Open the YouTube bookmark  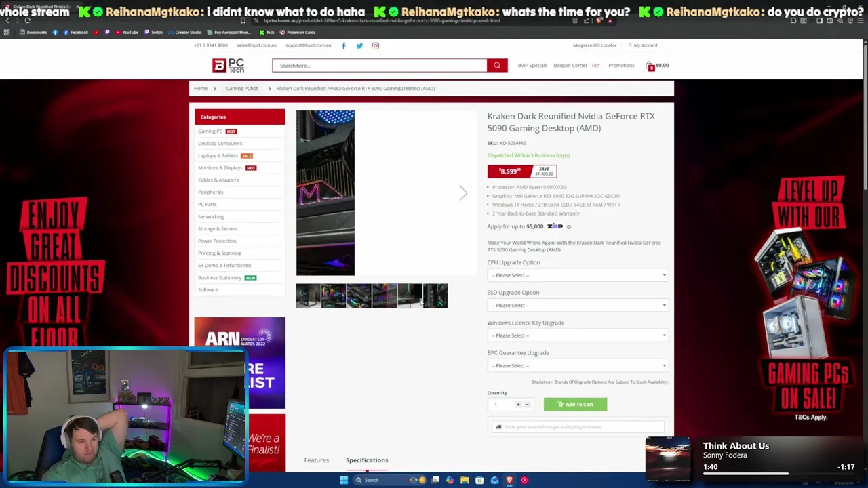[x=127, y=32]
